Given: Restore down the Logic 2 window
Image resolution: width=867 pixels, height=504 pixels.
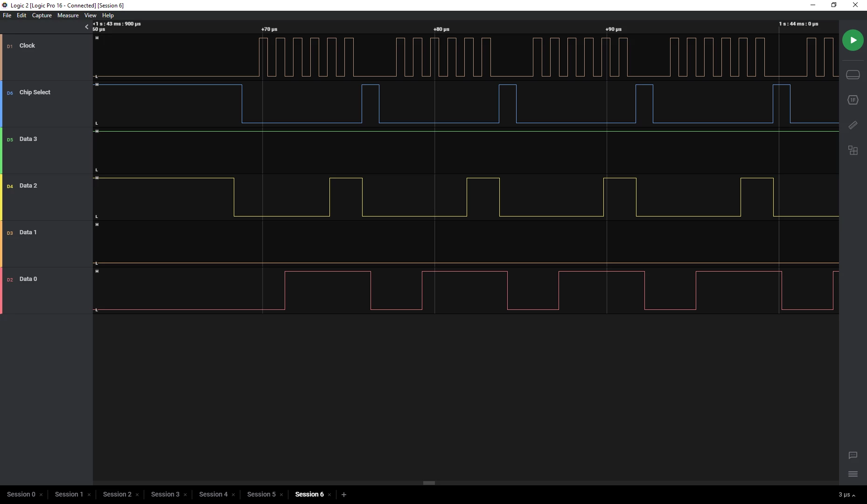Looking at the screenshot, I should click(x=834, y=5).
